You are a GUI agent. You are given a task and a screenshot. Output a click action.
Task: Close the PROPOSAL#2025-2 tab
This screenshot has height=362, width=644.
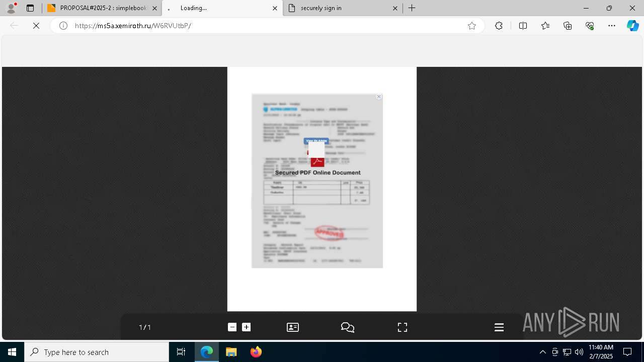[154, 8]
